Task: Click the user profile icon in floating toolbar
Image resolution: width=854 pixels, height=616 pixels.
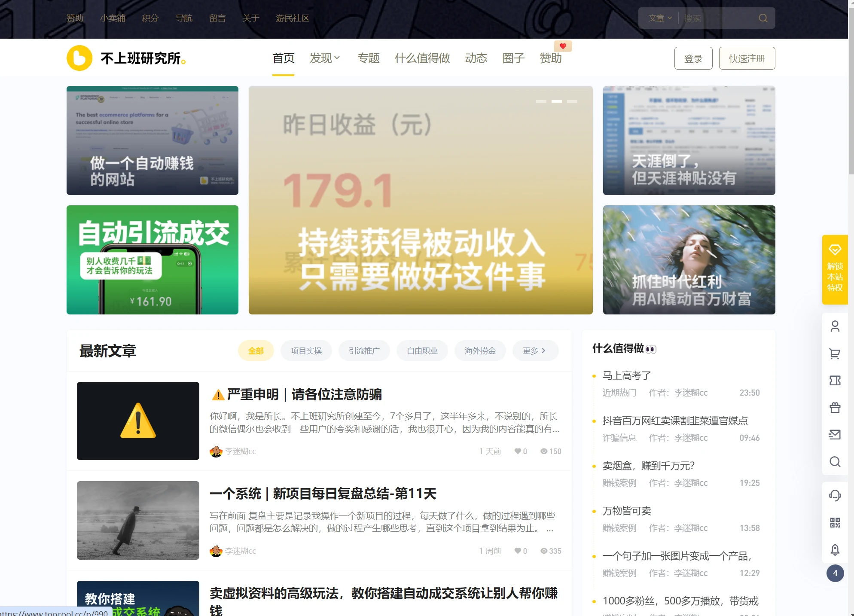Action: pos(835,326)
